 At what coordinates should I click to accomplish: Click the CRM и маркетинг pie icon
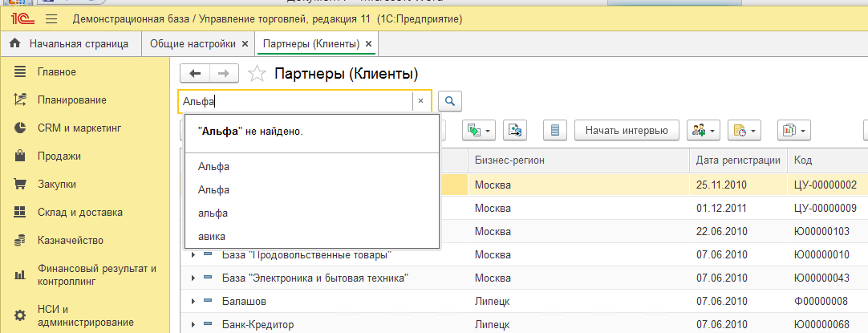pos(20,128)
